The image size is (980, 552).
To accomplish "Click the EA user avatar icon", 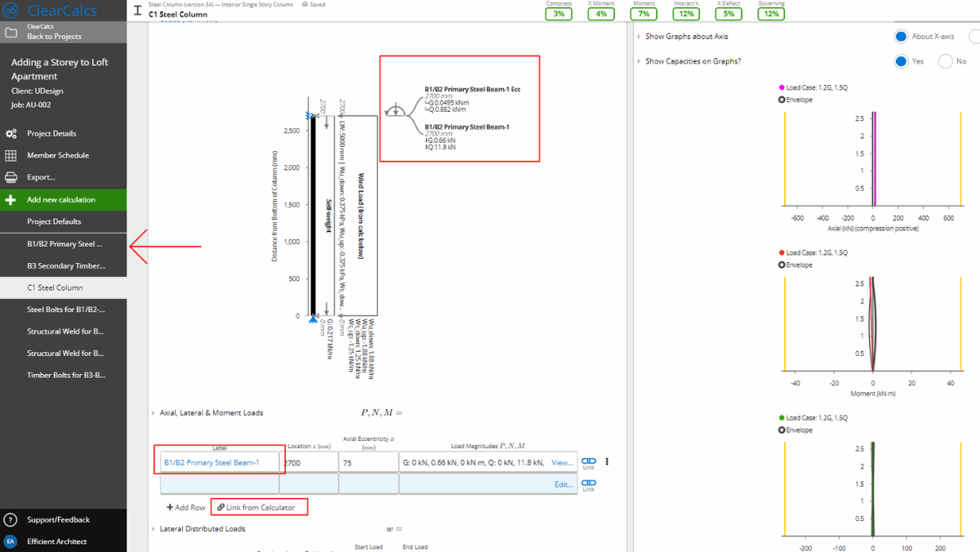I will (x=11, y=541).
